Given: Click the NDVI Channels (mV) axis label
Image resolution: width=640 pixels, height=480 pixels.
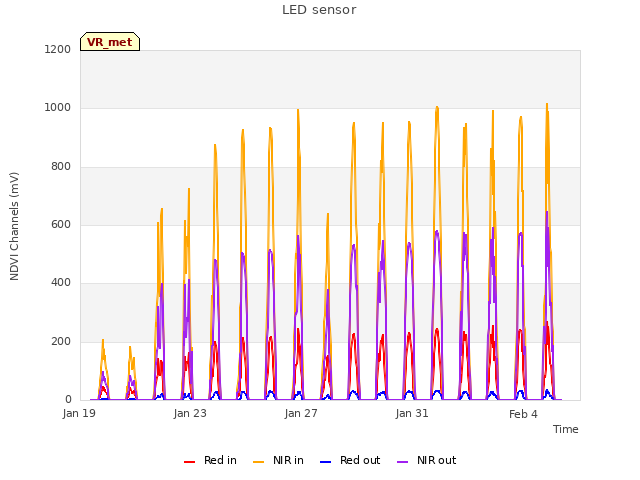Looking at the screenshot, I should tap(14, 226).
